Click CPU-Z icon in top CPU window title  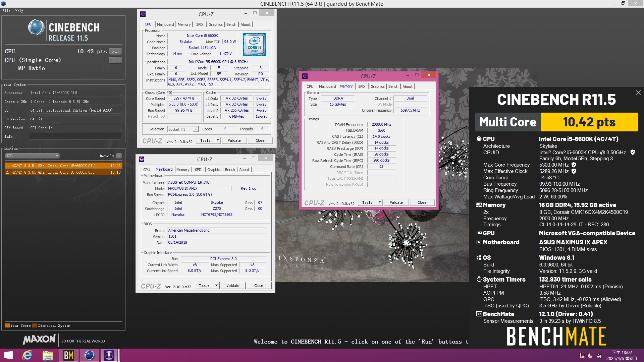pos(143,14)
